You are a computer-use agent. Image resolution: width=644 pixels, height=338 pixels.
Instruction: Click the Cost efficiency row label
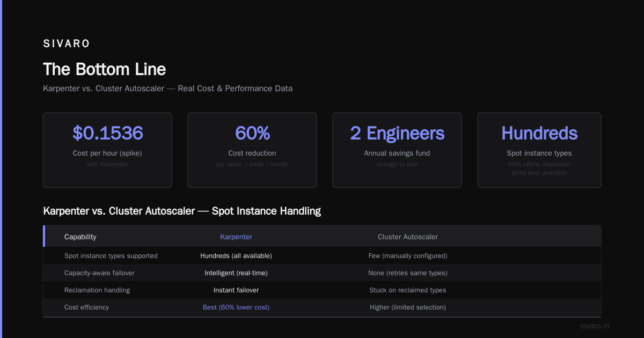[x=86, y=307]
